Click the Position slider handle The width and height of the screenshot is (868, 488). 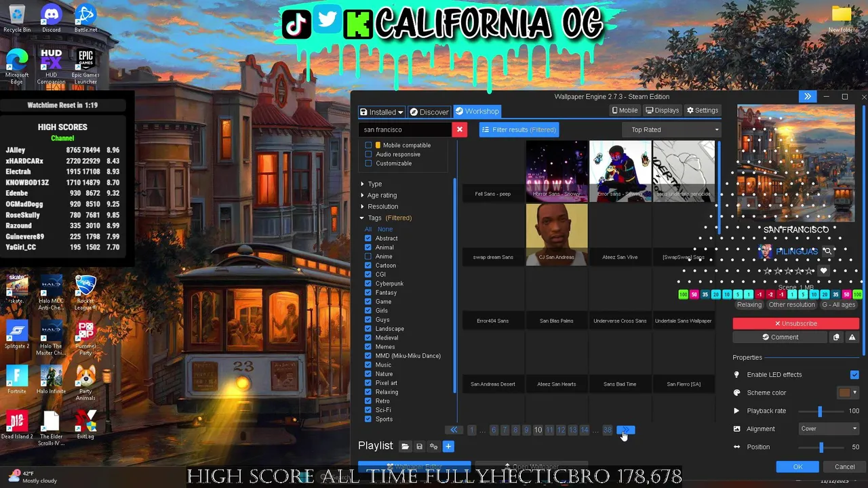coord(821,447)
